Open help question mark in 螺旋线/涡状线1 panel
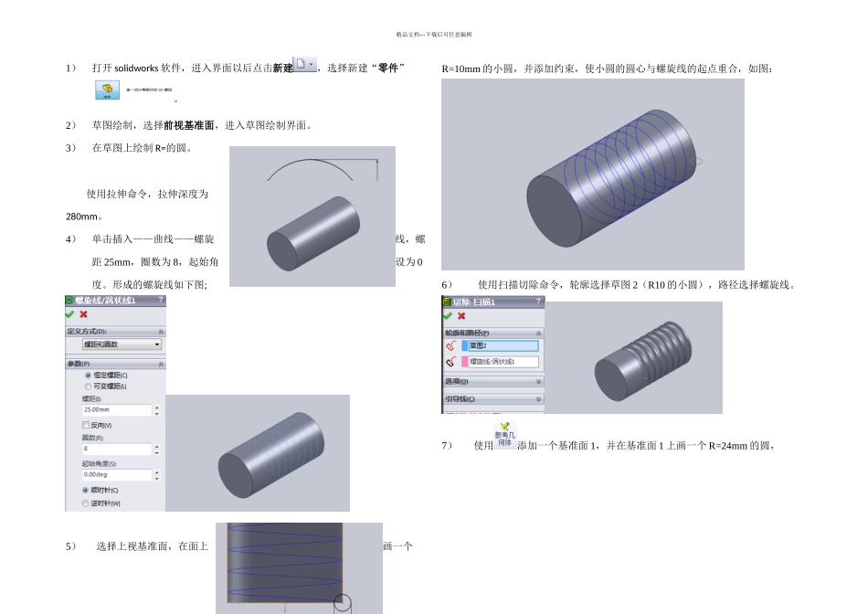 161,300
